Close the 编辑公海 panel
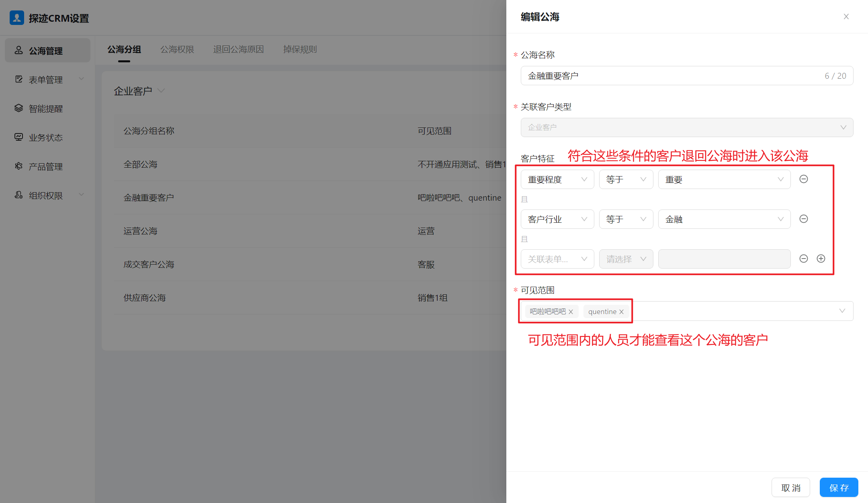Image resolution: width=868 pixels, height=503 pixels. [x=846, y=16]
